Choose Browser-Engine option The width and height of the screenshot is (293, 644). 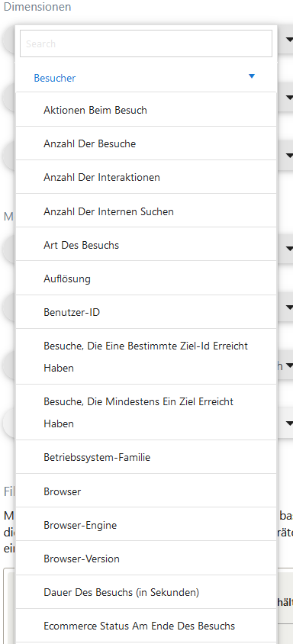coord(146,524)
